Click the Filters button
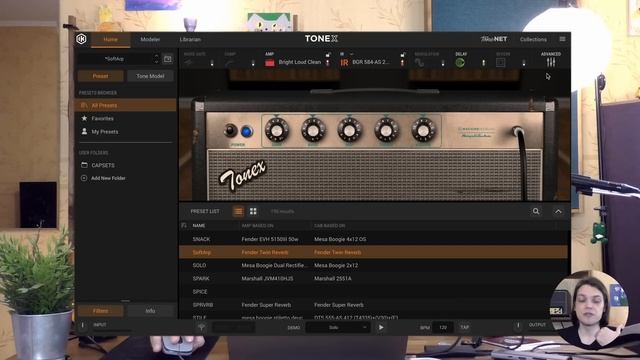 (x=100, y=311)
